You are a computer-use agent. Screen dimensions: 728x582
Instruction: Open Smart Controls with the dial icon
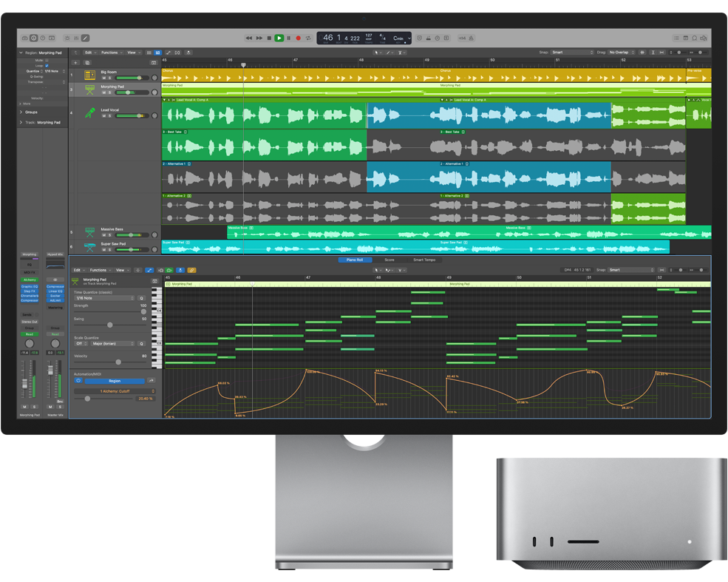67,38
